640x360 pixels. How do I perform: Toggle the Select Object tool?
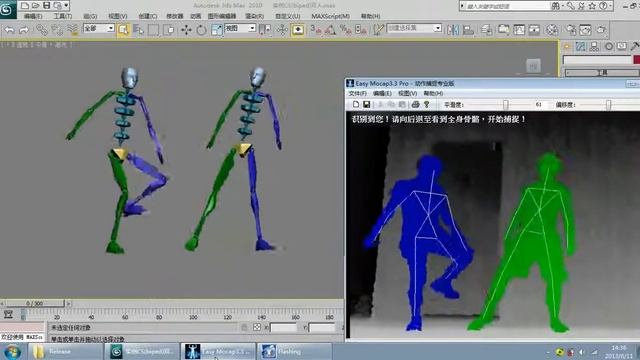coord(123,30)
